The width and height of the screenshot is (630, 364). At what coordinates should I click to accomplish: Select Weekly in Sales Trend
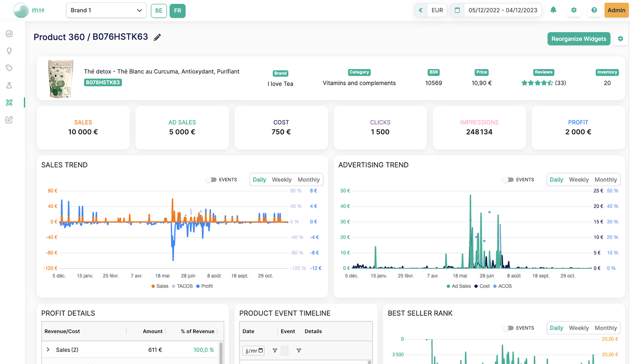pos(282,180)
